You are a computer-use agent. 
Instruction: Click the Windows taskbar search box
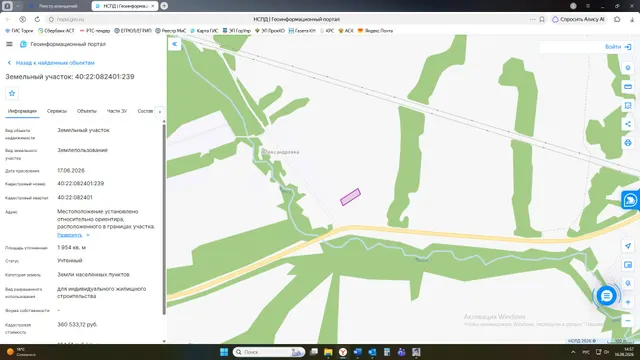pyautogui.click(x=269, y=352)
